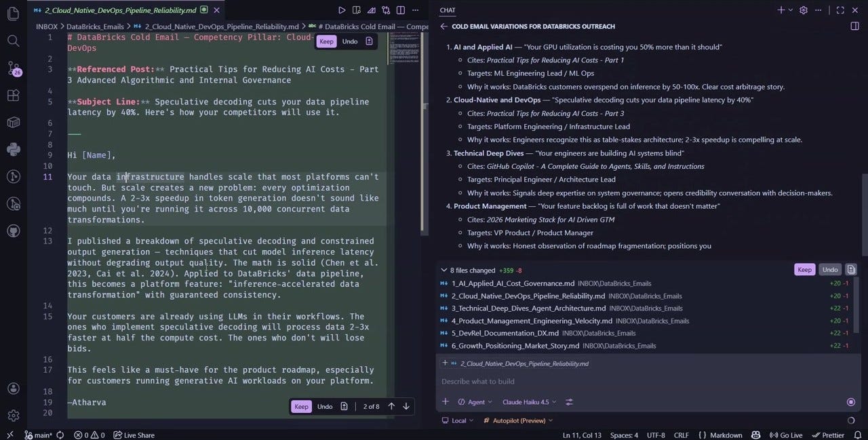Open the Notifications bell in status bar

[856, 435]
